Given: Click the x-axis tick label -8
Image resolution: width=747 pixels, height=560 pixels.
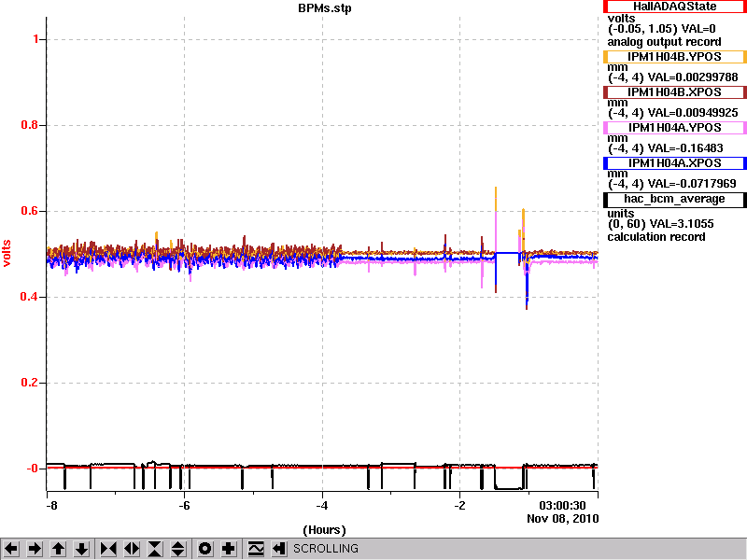Looking at the screenshot, I should [51, 506].
